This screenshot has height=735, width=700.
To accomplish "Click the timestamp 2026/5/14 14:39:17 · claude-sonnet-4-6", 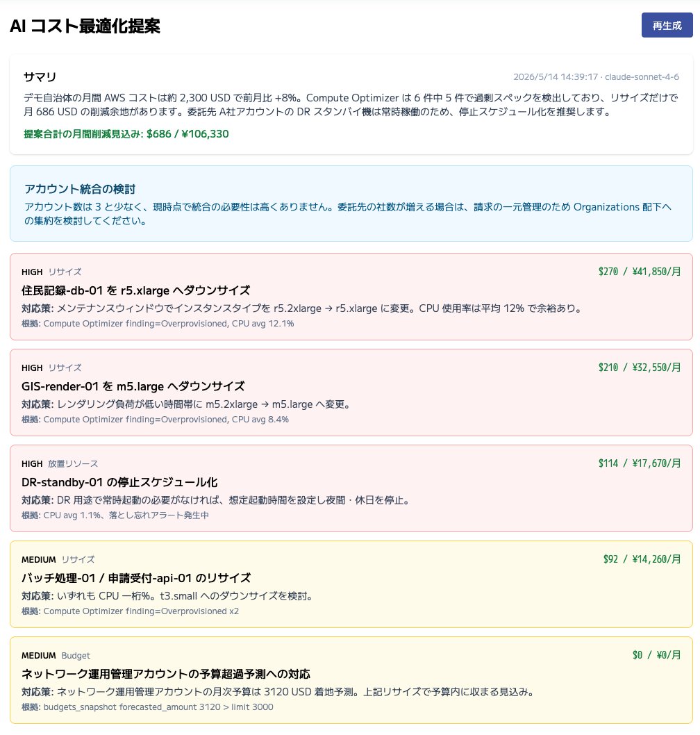I will pyautogui.click(x=596, y=77).
